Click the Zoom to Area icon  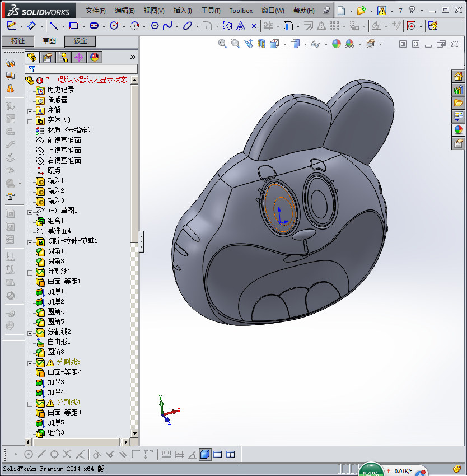pyautogui.click(x=236, y=44)
